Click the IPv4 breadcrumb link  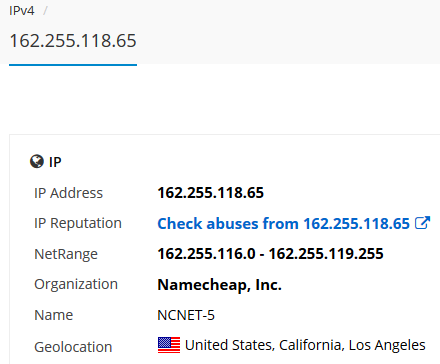pyautogui.click(x=22, y=11)
